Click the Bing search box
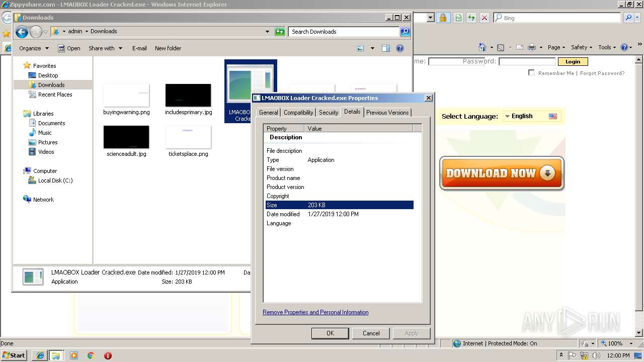 point(557,18)
